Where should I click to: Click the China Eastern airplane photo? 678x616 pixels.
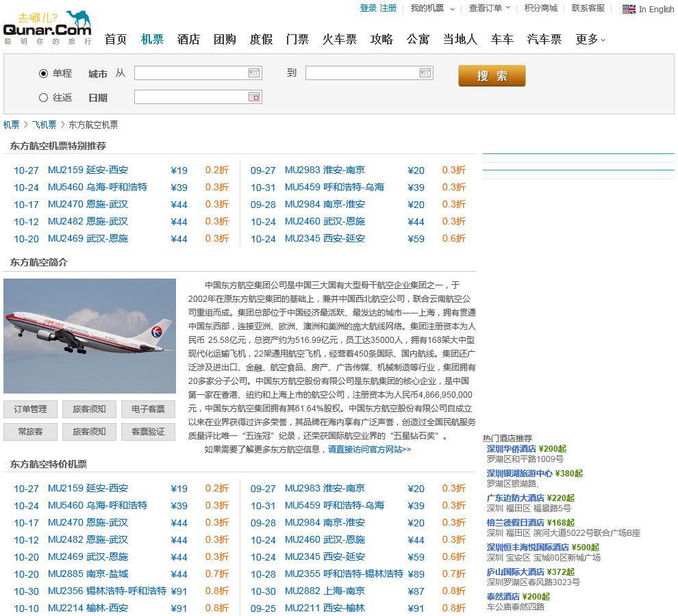point(90,336)
